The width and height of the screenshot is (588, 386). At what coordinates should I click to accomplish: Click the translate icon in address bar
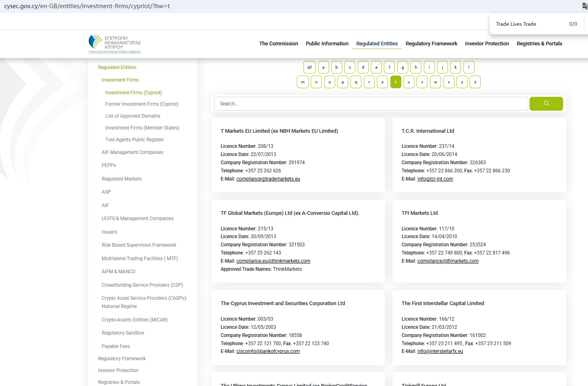coord(585,6)
